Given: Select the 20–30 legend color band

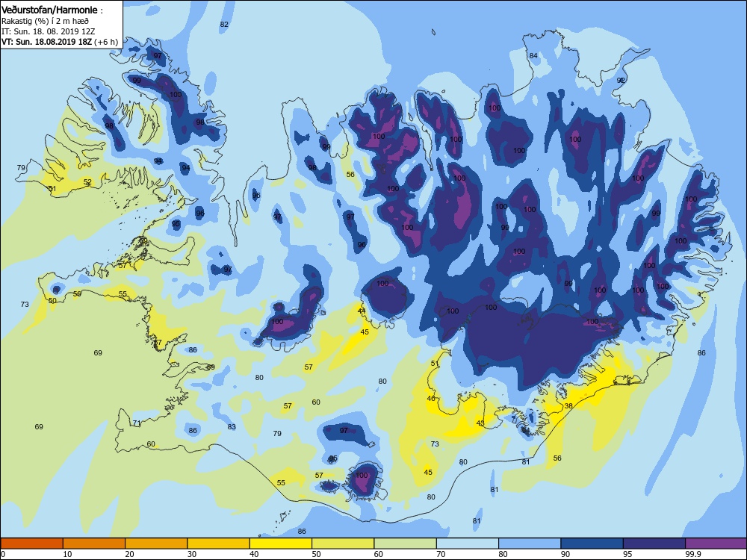Looking at the screenshot, I should 156,544.
